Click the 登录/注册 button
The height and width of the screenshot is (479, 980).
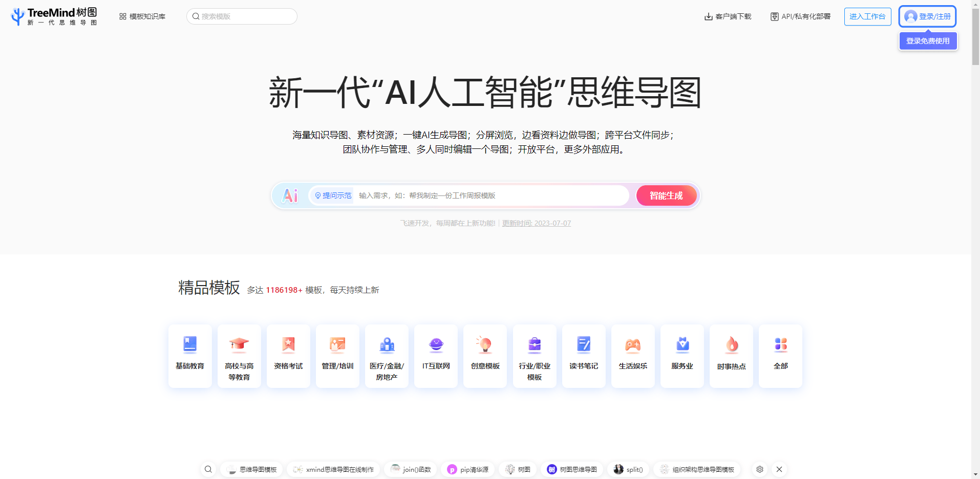tap(927, 16)
